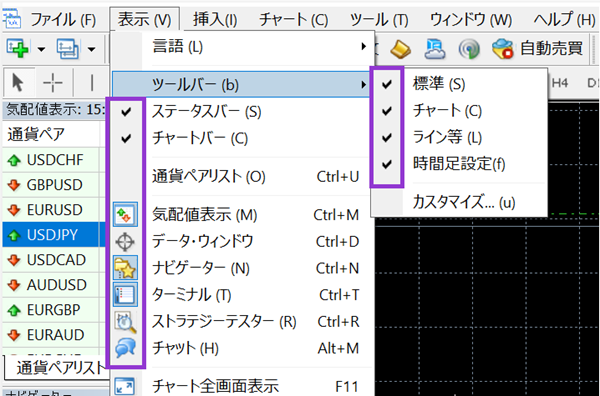Click the 通貨ペア column header
Image resolution: width=600 pixels, height=396 pixels.
point(51,134)
